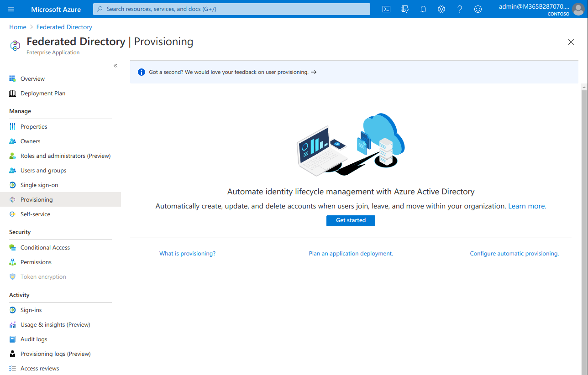Open Conditional Access under Security
Image resolution: width=588 pixels, height=375 pixels.
tap(45, 247)
